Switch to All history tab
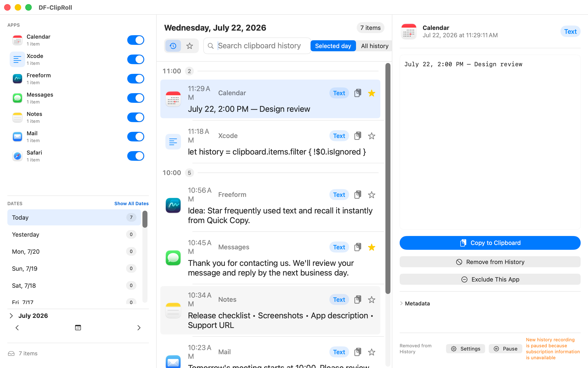 tap(374, 46)
